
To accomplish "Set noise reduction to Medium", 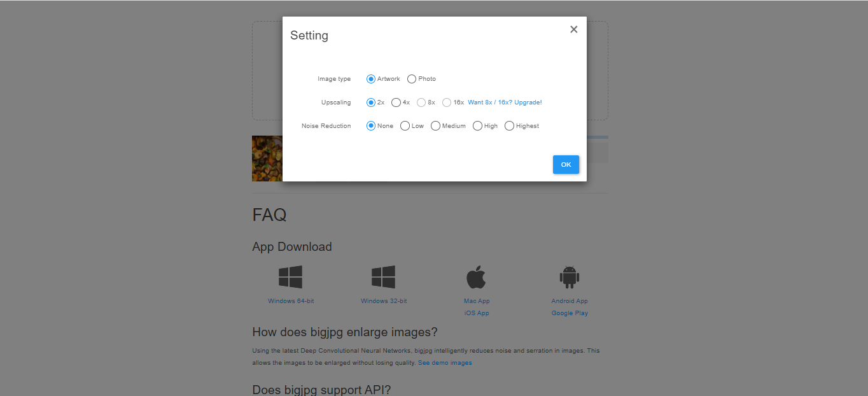I will coord(435,126).
